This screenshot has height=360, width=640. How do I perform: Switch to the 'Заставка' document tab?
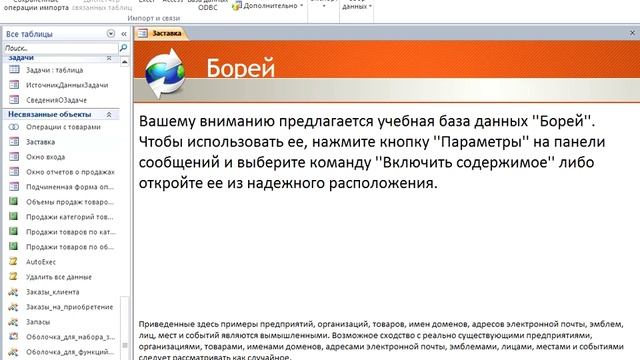pyautogui.click(x=161, y=33)
